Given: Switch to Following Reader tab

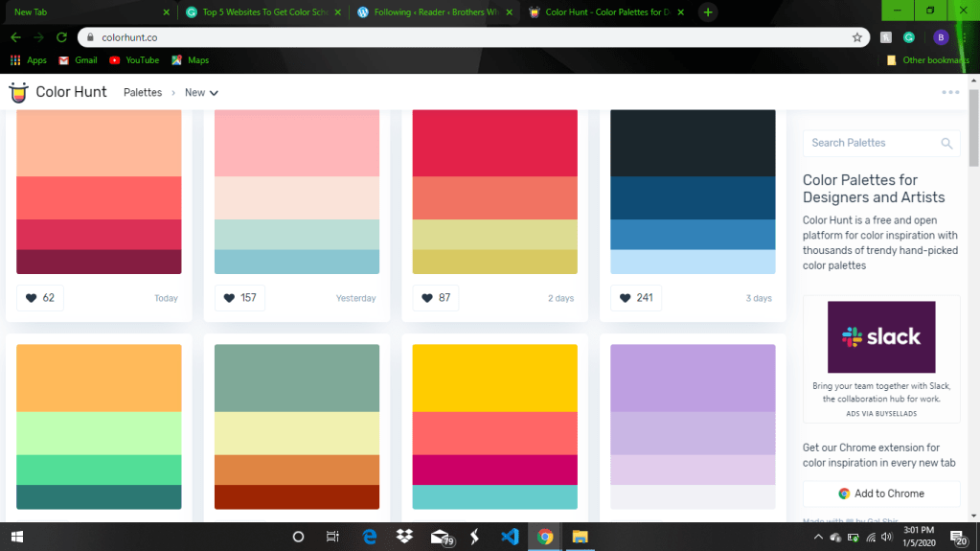Looking at the screenshot, I should point(431,12).
